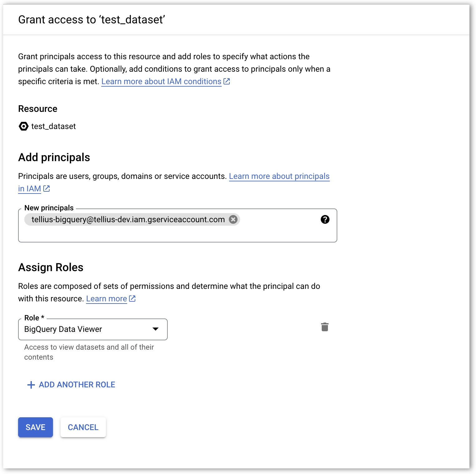Image resolution: width=476 pixels, height=474 pixels.
Task: Click ADD ANOTHER ROLE
Action: point(77,385)
